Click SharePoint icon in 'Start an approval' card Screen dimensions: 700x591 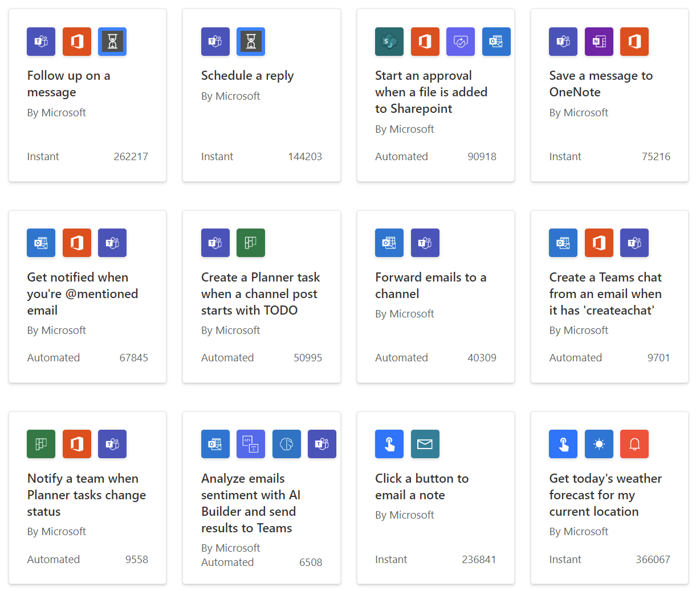pos(389,42)
